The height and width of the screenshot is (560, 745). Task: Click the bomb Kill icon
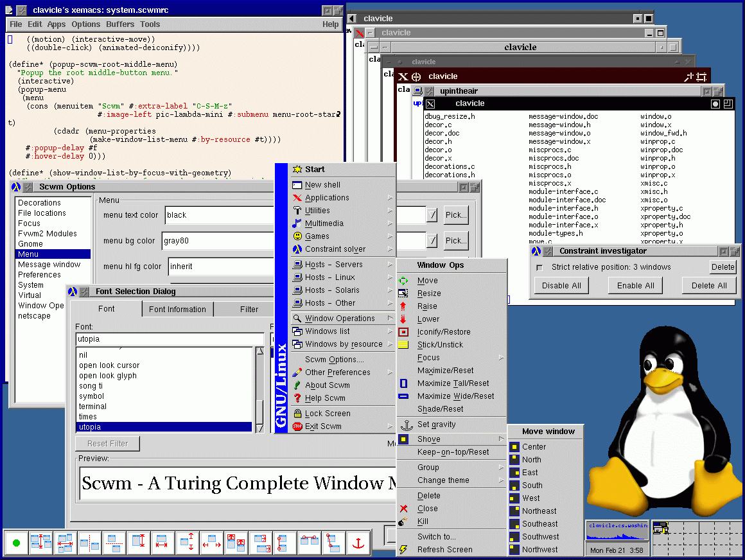(x=403, y=521)
